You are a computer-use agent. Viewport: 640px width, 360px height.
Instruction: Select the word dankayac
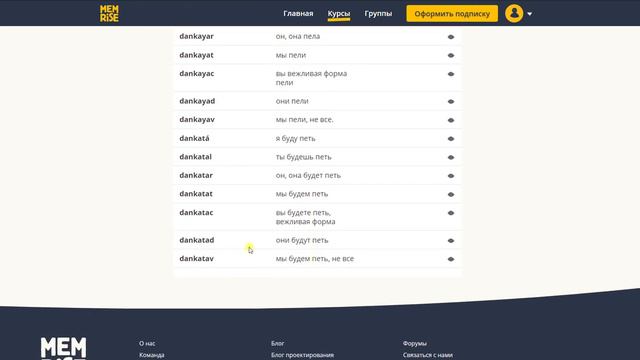tap(196, 73)
